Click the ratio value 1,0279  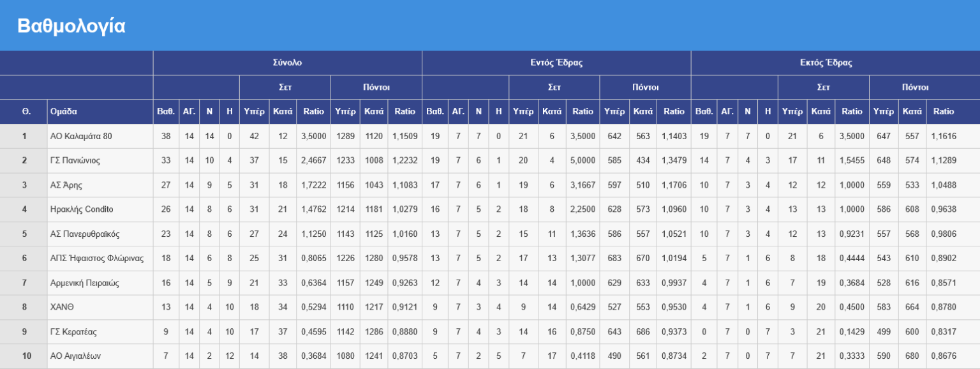pyautogui.click(x=405, y=209)
